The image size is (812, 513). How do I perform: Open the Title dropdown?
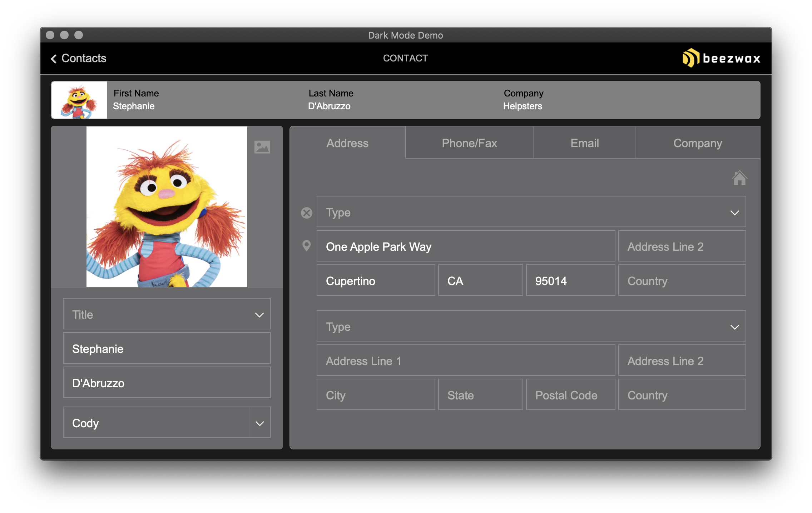(167, 314)
